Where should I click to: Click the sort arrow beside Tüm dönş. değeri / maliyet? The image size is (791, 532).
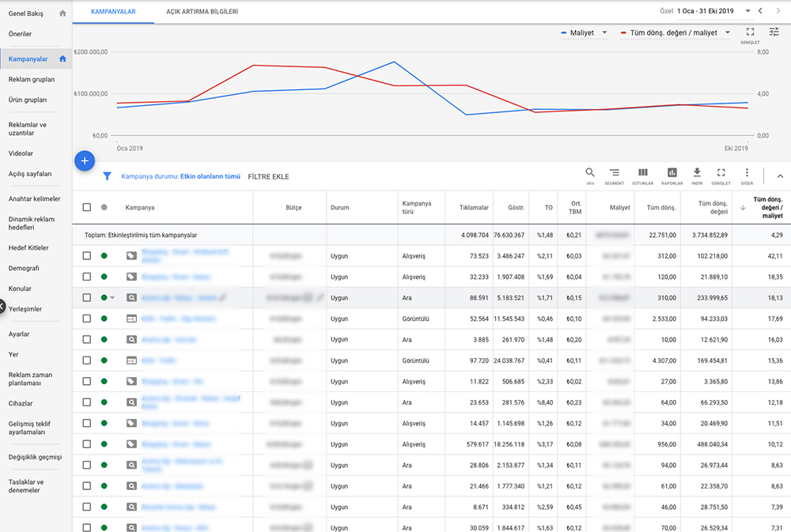coord(743,207)
